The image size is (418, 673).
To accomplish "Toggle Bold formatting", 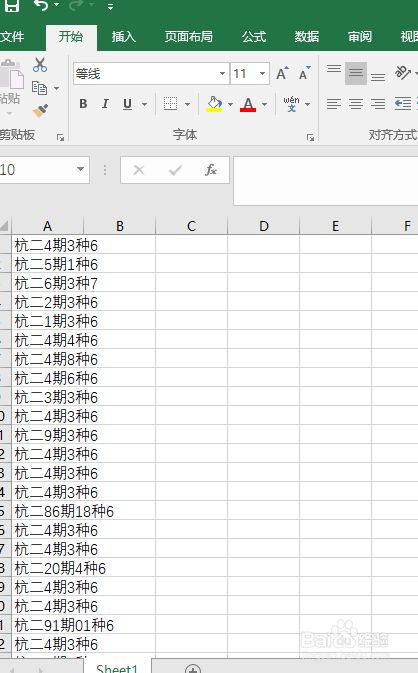I will [x=83, y=104].
